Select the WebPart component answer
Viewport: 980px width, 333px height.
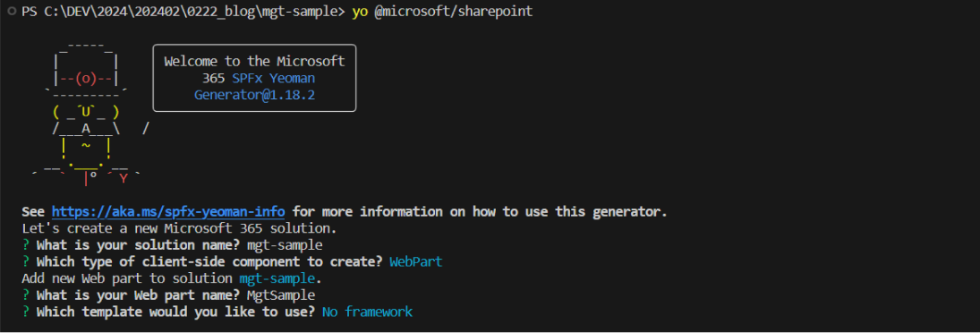[x=415, y=261]
